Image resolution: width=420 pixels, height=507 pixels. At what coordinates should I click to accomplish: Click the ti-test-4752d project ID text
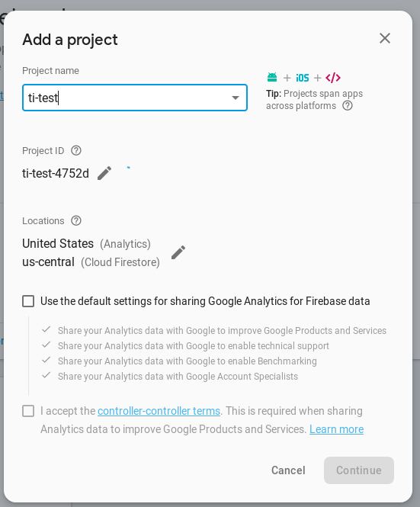(56, 173)
